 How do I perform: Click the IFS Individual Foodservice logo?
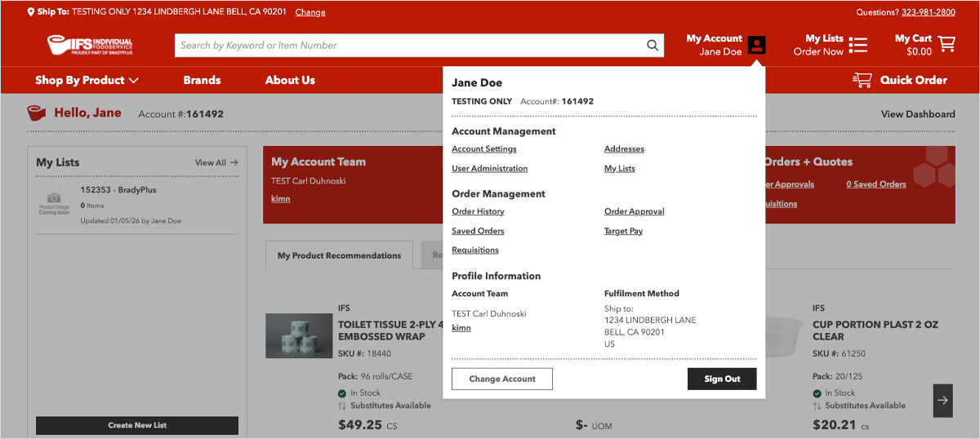point(90,45)
